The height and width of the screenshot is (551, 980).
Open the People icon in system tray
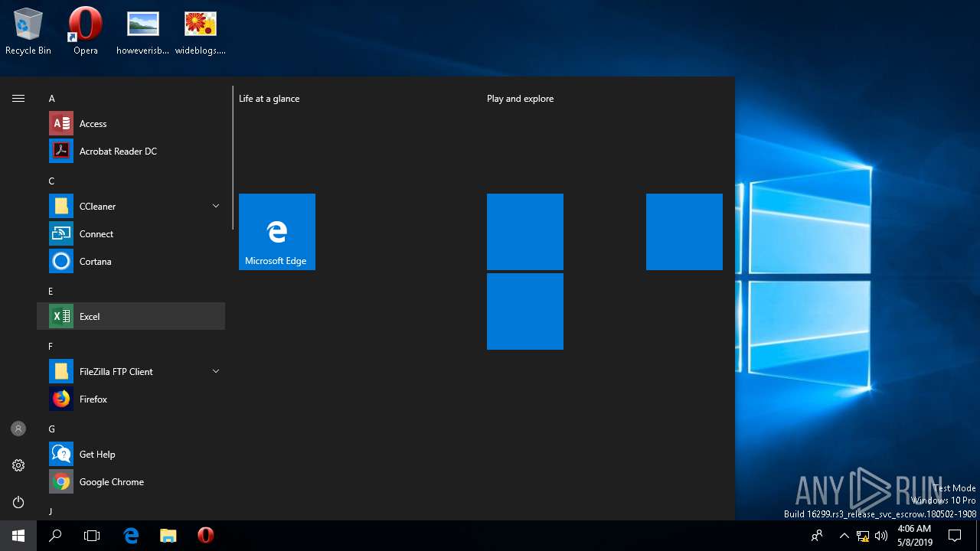817,536
